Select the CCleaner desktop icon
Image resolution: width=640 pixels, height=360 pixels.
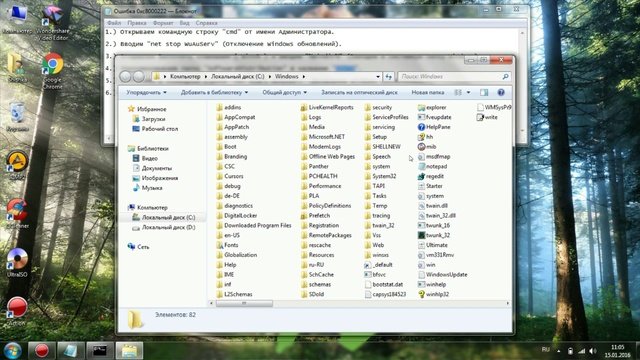(x=17, y=213)
